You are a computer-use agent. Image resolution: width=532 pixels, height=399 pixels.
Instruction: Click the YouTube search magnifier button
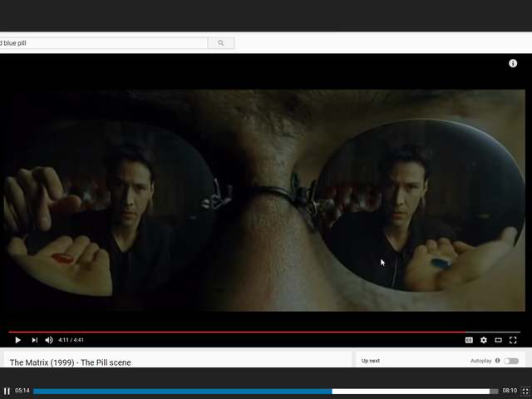[x=221, y=43]
